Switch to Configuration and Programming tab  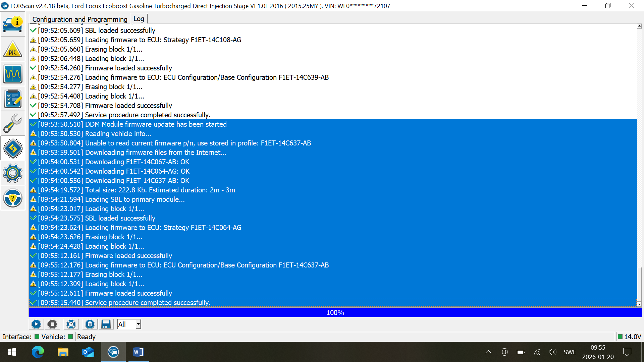point(80,19)
